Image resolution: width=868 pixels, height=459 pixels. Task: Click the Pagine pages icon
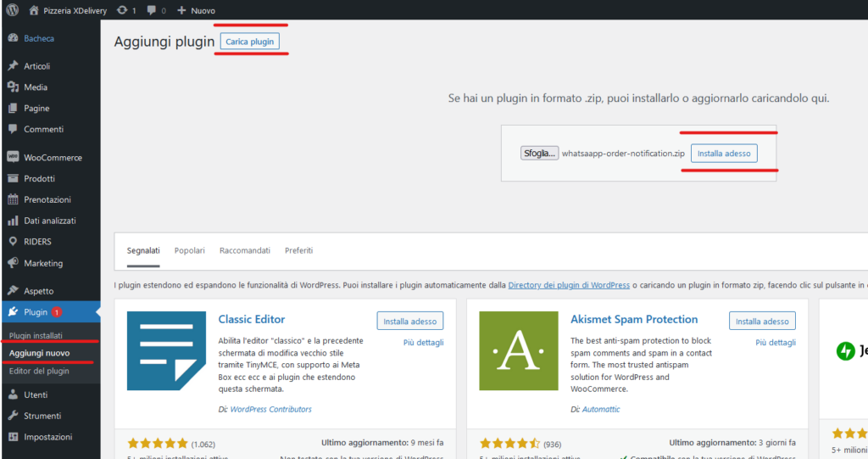[x=13, y=108]
